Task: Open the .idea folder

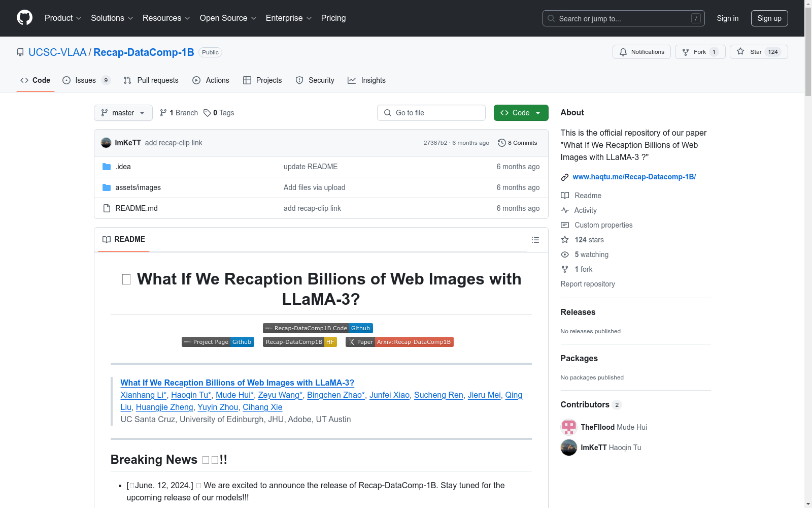Action: coord(123,167)
